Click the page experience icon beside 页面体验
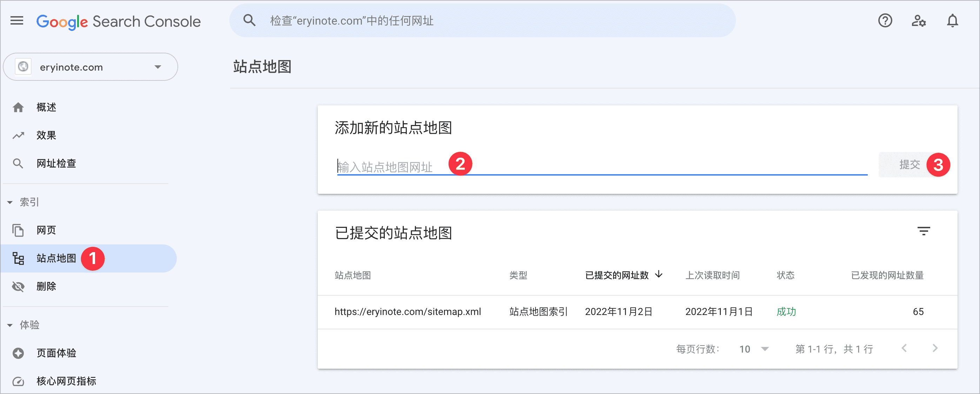 click(x=18, y=353)
